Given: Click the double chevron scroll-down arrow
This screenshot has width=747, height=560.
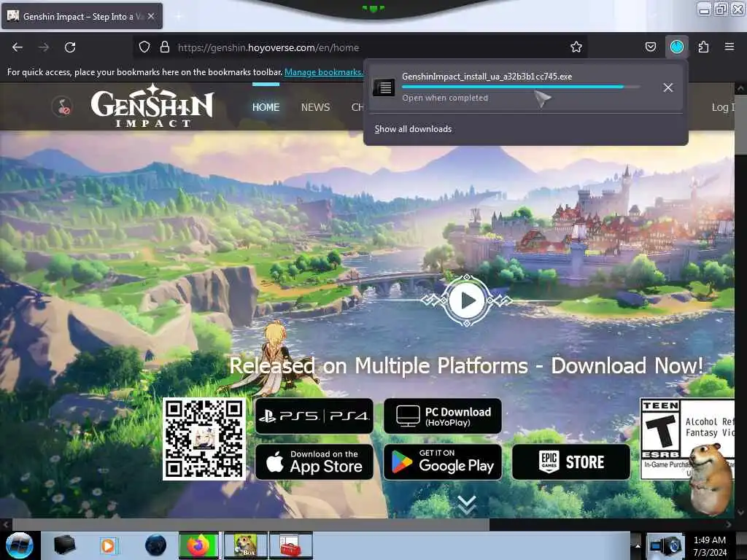Looking at the screenshot, I should point(467,505).
